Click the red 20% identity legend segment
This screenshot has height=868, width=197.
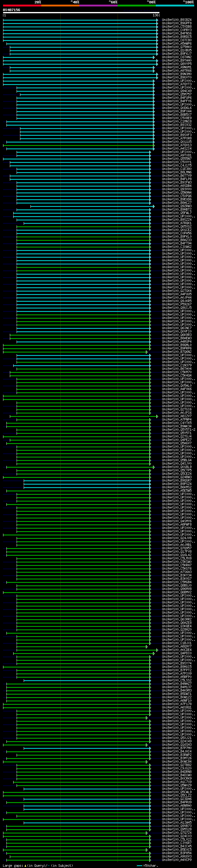22,6
